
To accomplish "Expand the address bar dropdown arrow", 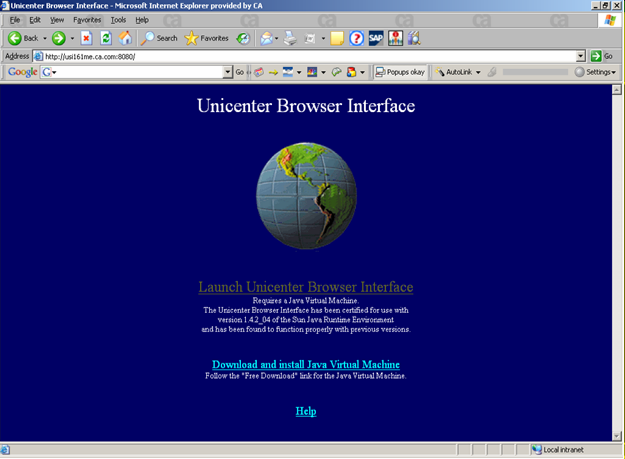I will (581, 57).
